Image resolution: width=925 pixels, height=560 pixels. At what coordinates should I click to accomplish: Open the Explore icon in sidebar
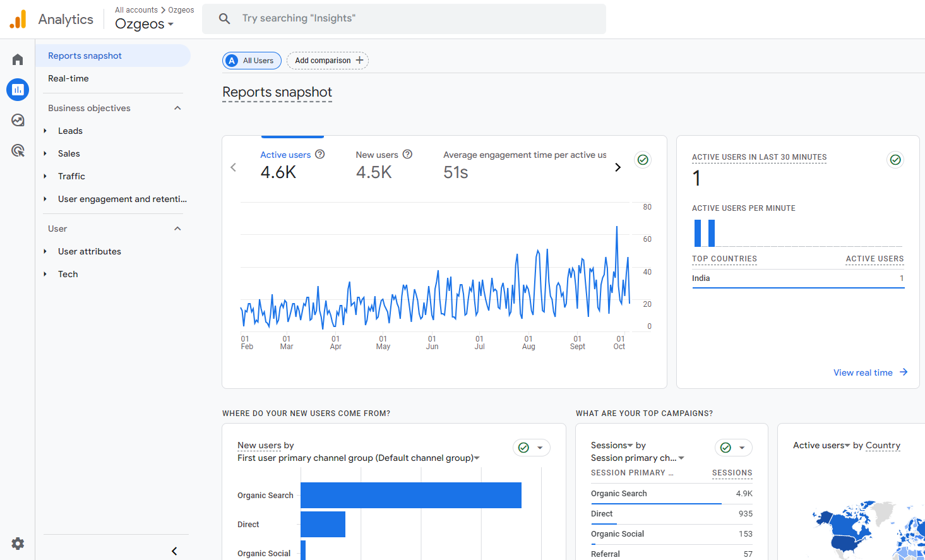[18, 120]
